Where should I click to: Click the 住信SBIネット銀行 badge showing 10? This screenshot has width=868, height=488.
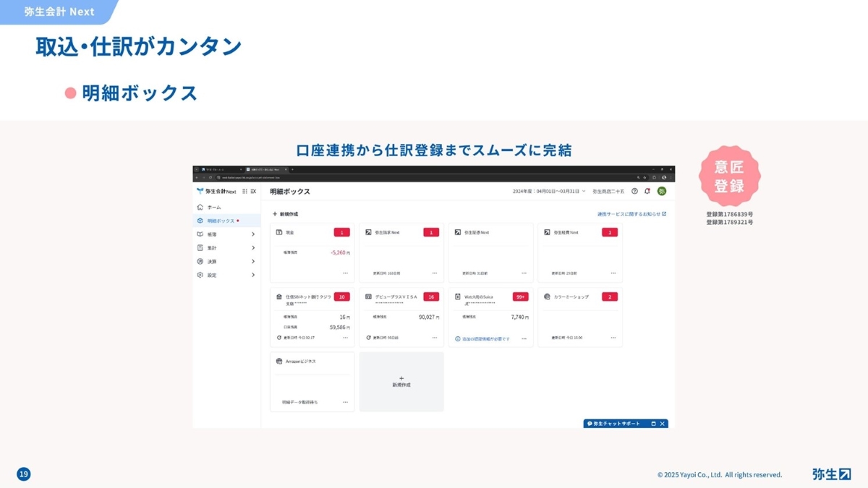click(x=341, y=296)
